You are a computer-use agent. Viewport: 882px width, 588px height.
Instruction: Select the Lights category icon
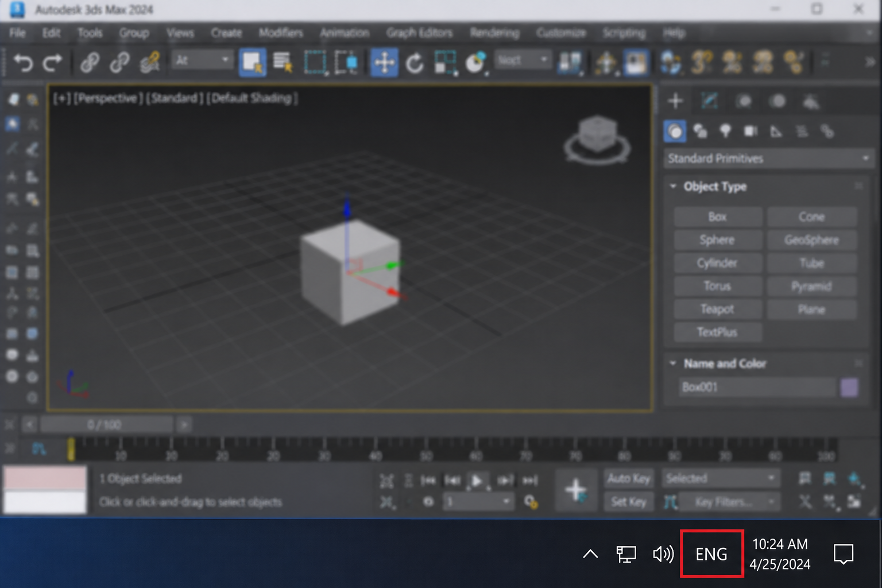[726, 131]
